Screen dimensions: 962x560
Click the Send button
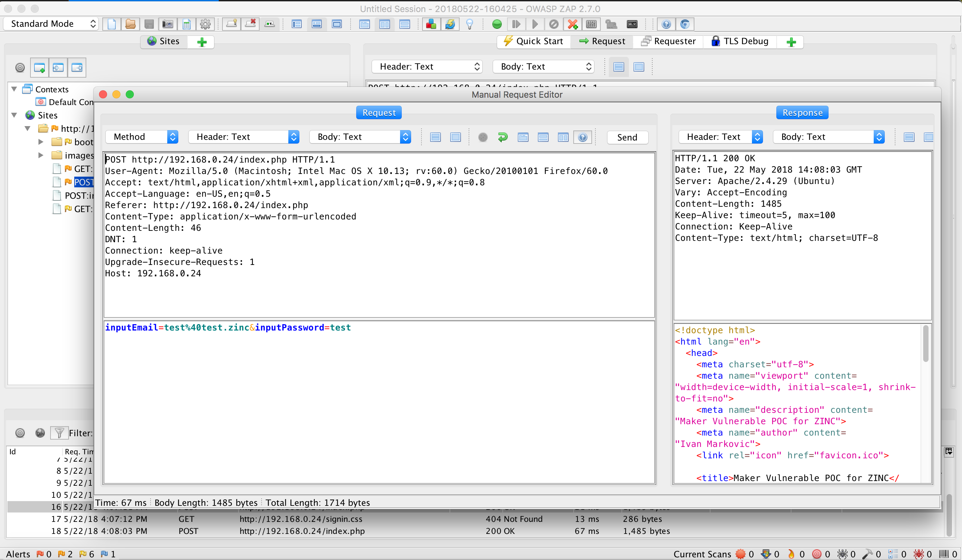(x=627, y=137)
